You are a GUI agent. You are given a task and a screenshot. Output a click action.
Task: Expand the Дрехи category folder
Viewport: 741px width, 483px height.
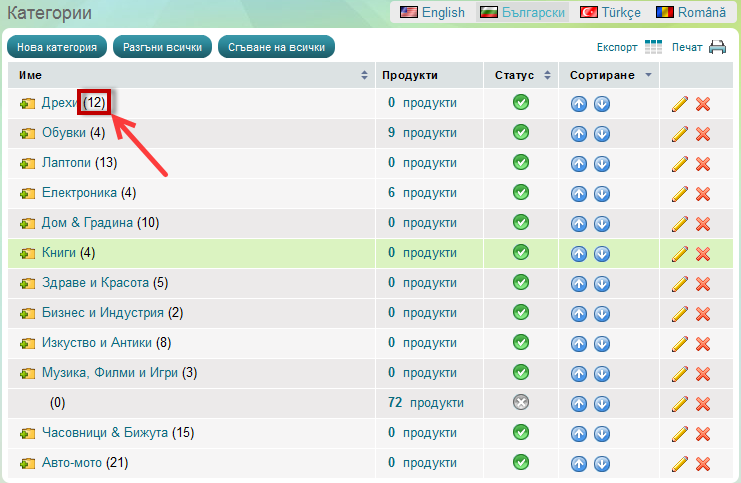[x=28, y=103]
